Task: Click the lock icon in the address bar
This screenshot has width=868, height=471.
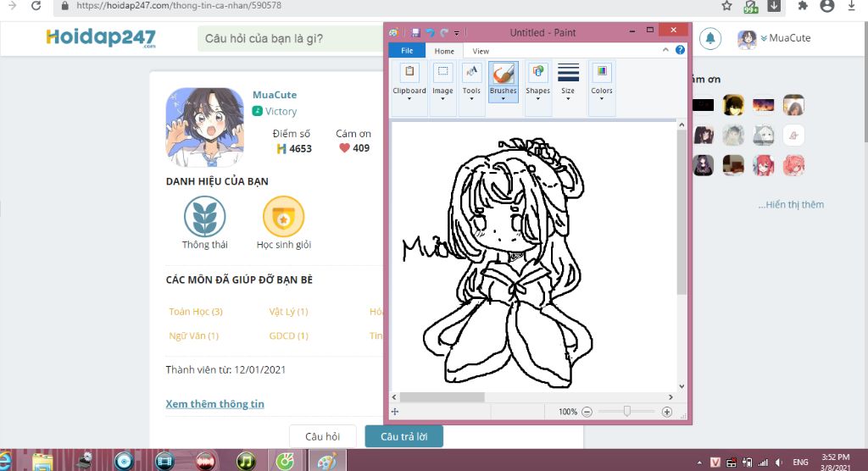Action: [65, 6]
